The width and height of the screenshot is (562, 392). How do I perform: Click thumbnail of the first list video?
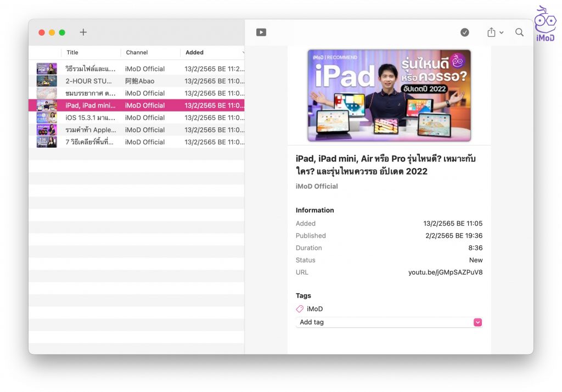coord(47,69)
